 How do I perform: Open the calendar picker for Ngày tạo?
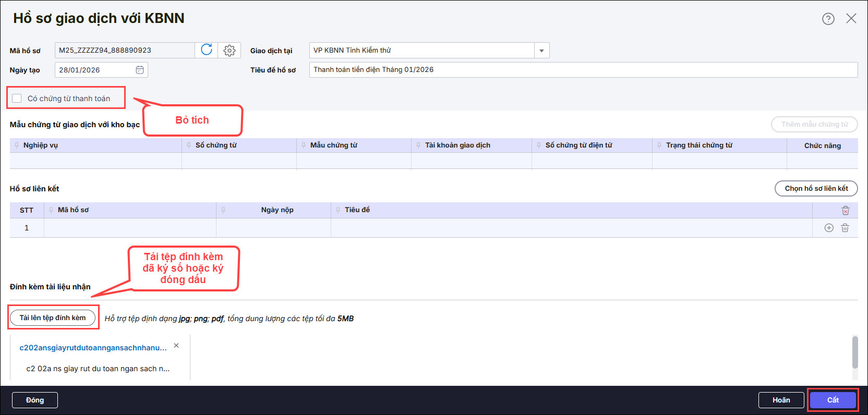pos(140,70)
